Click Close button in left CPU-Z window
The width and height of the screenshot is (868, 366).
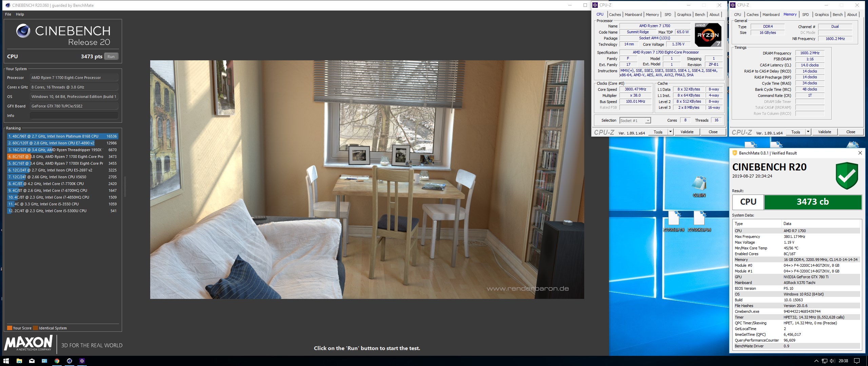pyautogui.click(x=713, y=132)
